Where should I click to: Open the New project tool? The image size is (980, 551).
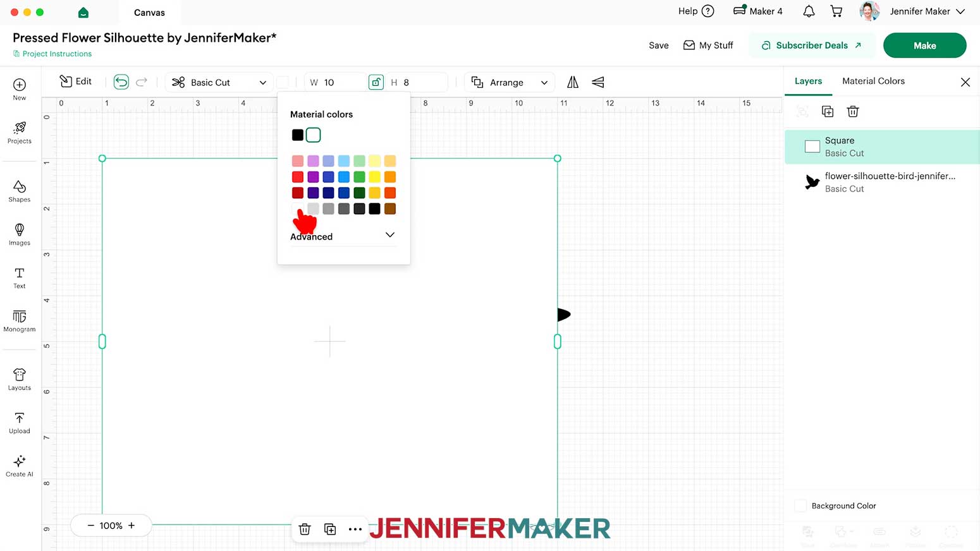20,89
